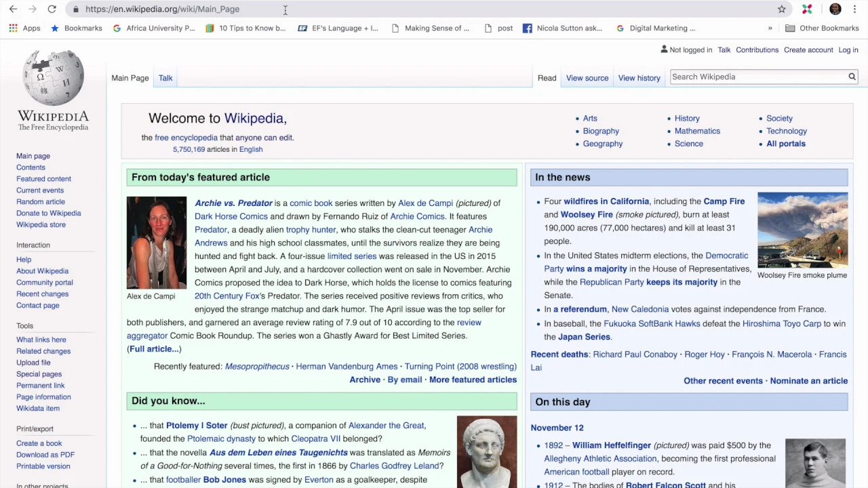Open Random article in the sidebar
Viewport: 868px width, 488px height.
41,202
